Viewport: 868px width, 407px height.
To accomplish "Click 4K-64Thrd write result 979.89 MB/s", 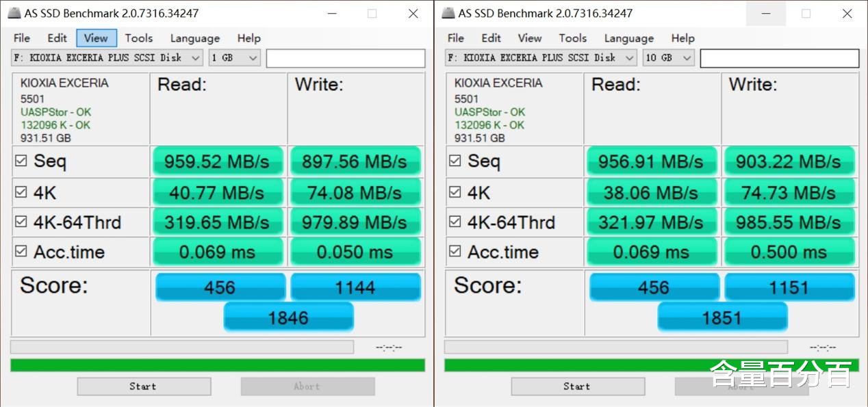I will click(355, 222).
